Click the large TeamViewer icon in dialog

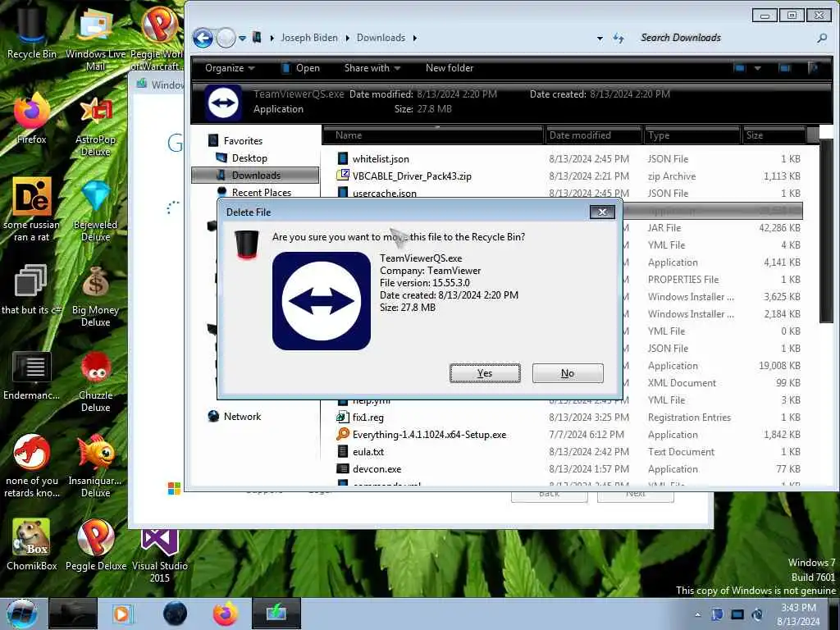[322, 301]
